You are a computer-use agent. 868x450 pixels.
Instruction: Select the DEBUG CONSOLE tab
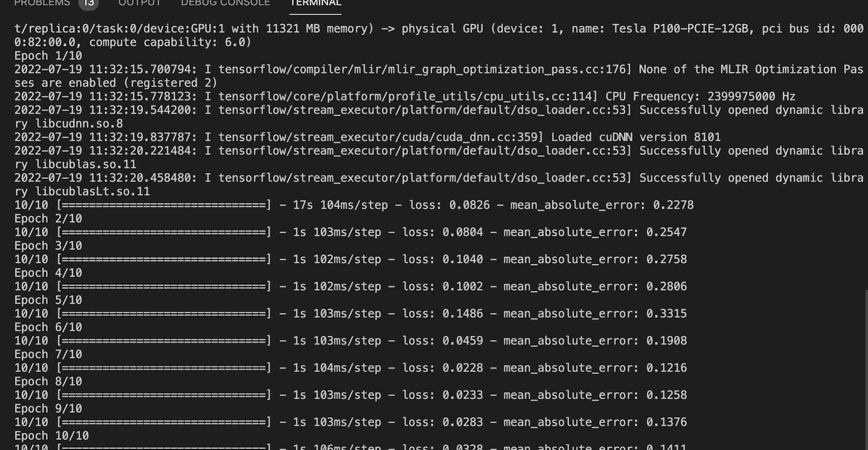[x=225, y=4]
